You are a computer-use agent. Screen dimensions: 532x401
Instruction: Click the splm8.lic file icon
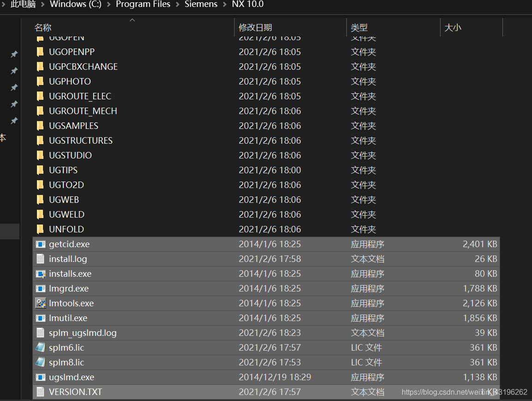coord(41,362)
